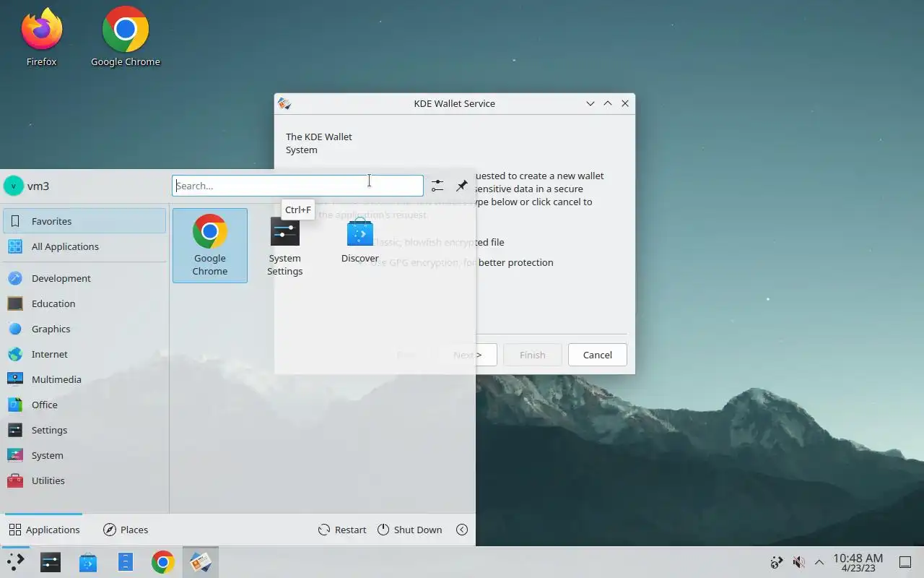This screenshot has width=924, height=578.
Task: Expand more session actions arrow
Action: 462,530
